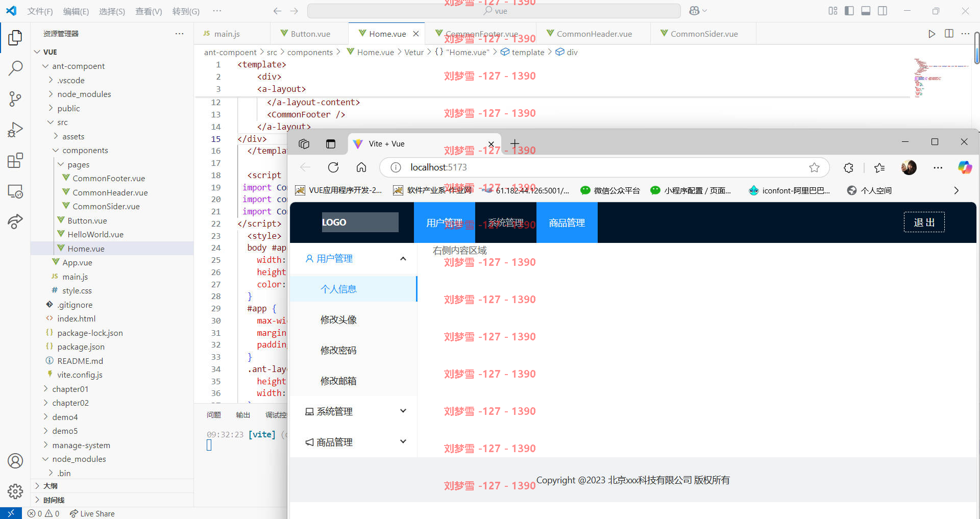Toggle the VS Code bottom panel
This screenshot has height=519, width=980.
(x=866, y=11)
